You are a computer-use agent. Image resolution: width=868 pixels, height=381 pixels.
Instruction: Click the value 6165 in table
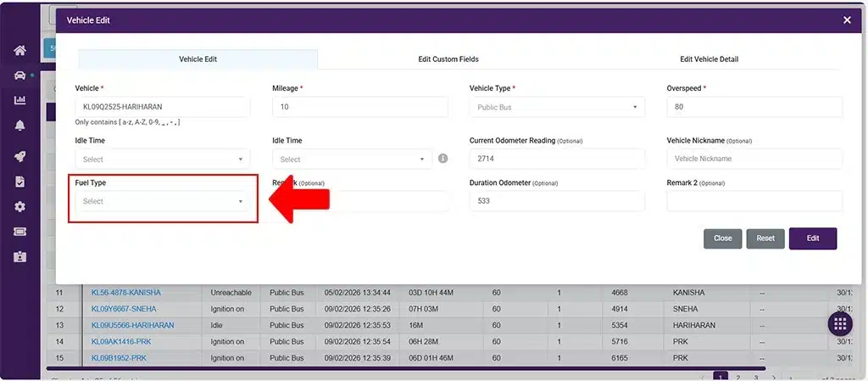[619, 358]
